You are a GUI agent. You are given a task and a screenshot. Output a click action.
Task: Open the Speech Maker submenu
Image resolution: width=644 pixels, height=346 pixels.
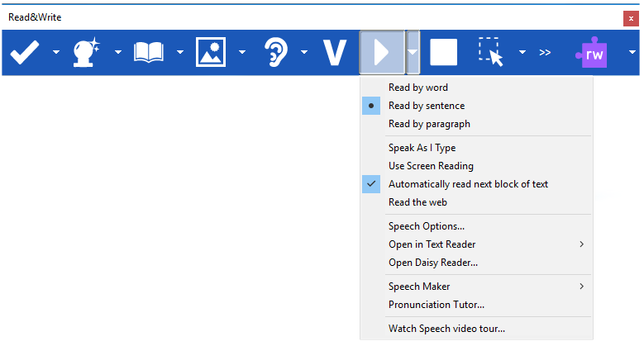(476, 287)
